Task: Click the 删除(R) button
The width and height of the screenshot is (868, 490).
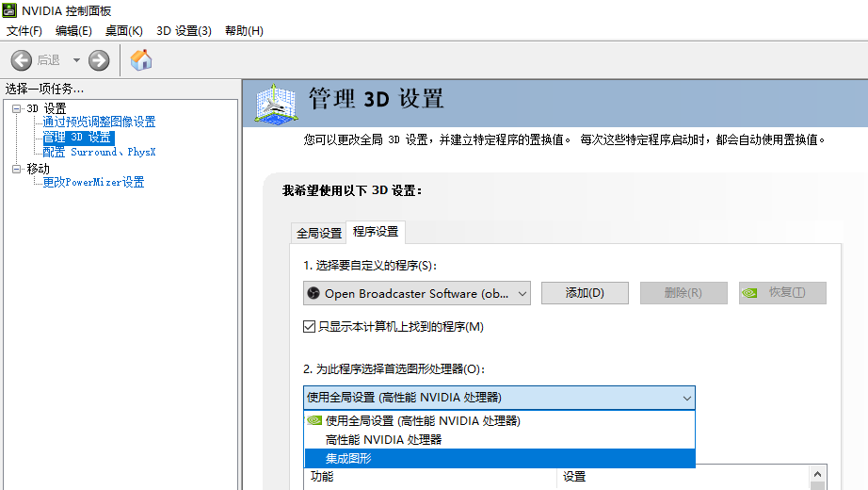Action: [683, 293]
